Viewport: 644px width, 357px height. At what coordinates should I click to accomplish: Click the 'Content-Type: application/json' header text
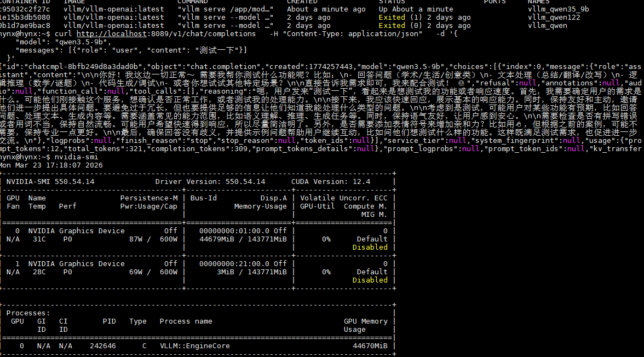[353, 34]
